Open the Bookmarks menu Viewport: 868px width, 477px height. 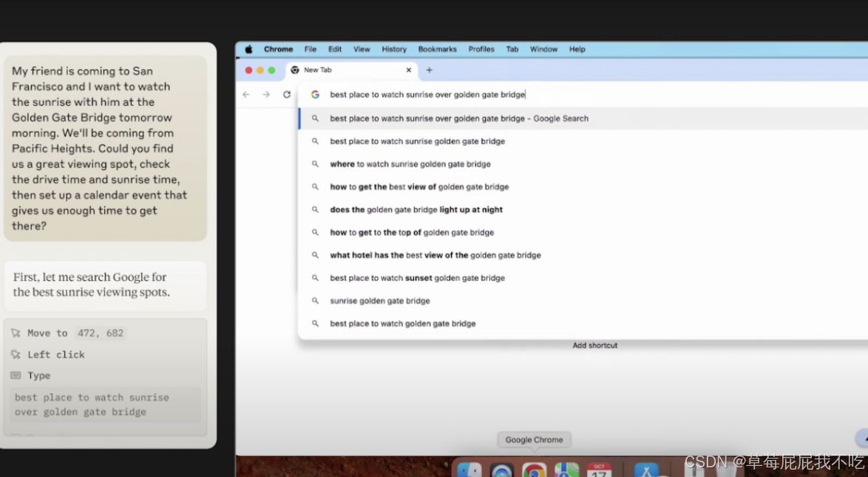click(437, 50)
